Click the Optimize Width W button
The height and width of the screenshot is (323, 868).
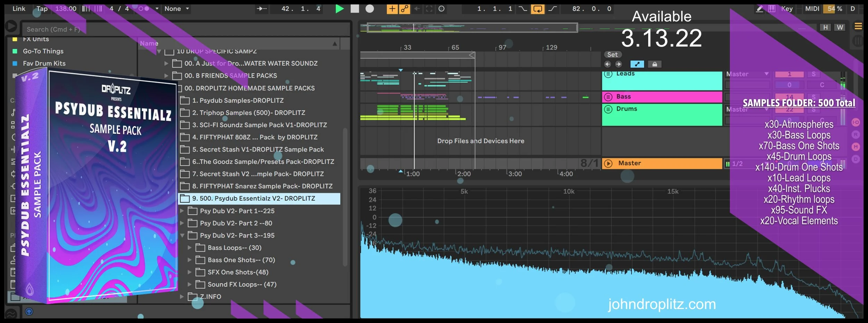point(840,27)
